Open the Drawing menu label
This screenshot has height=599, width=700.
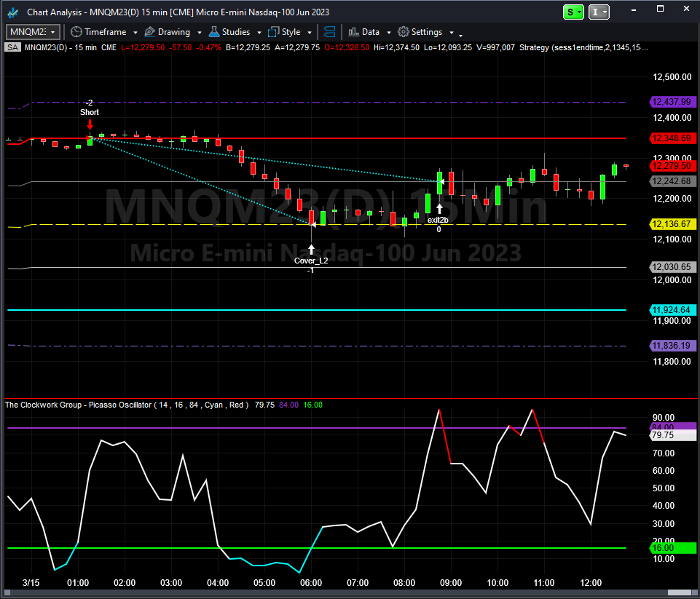tap(174, 32)
